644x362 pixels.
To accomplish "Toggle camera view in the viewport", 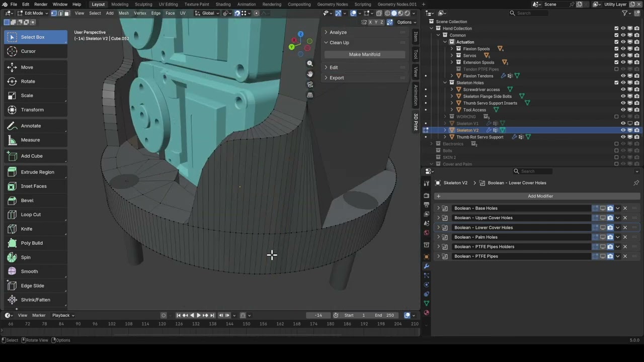I will point(310,84).
